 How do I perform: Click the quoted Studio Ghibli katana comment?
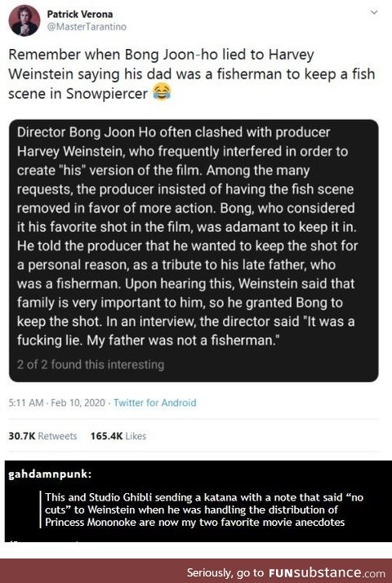pos(204,510)
